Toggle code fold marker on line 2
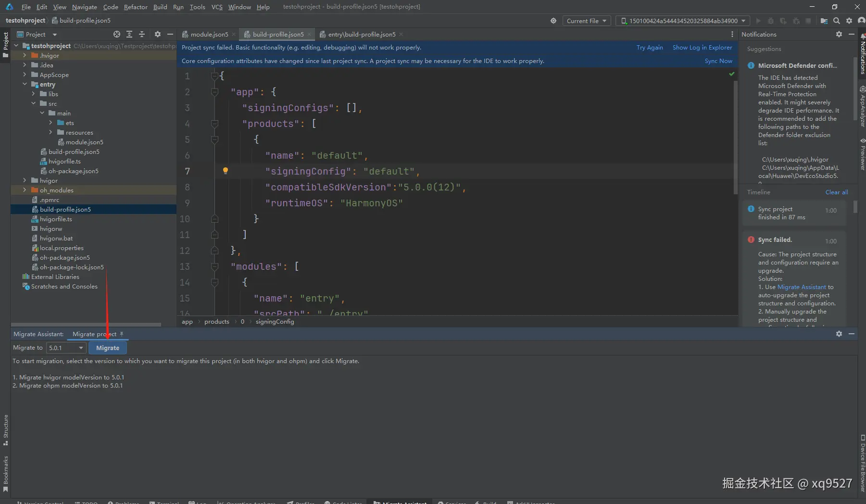 click(x=215, y=92)
